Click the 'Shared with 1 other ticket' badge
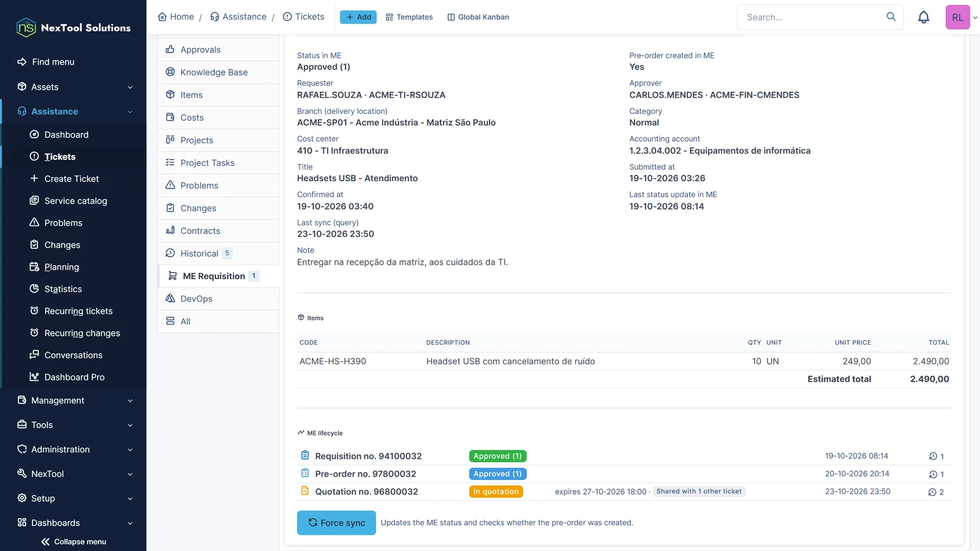The image size is (980, 551). (x=699, y=492)
